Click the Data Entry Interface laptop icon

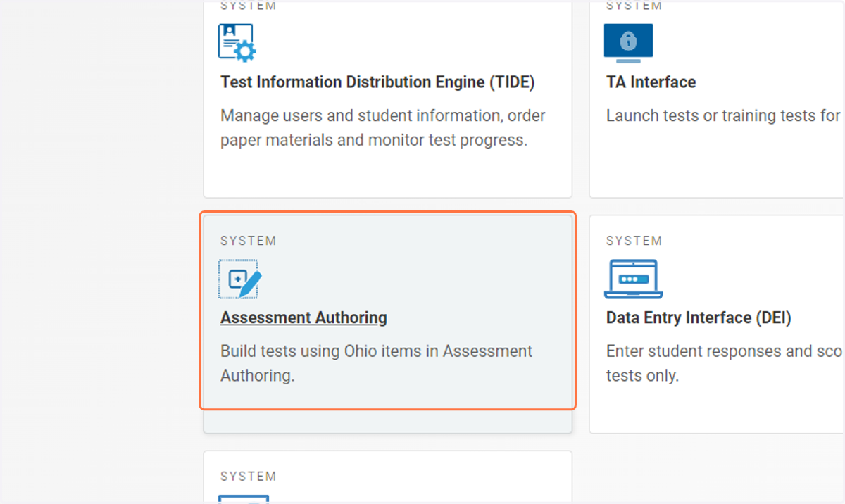point(633,279)
